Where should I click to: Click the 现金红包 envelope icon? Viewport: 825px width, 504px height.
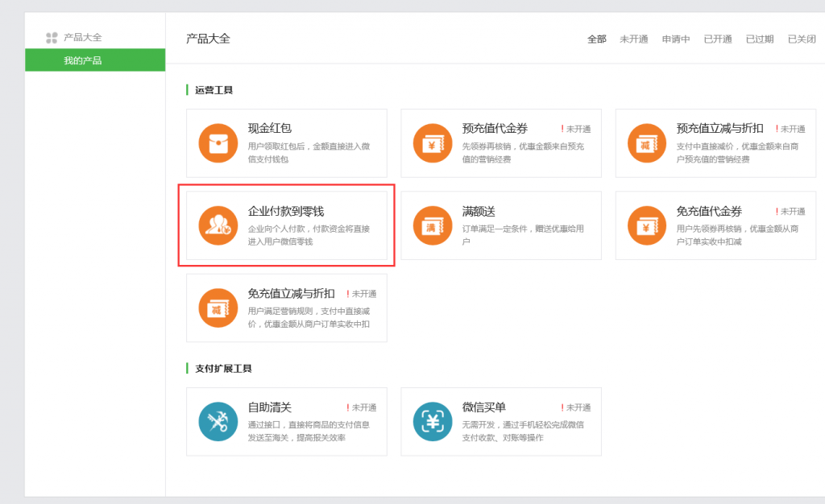pos(218,143)
